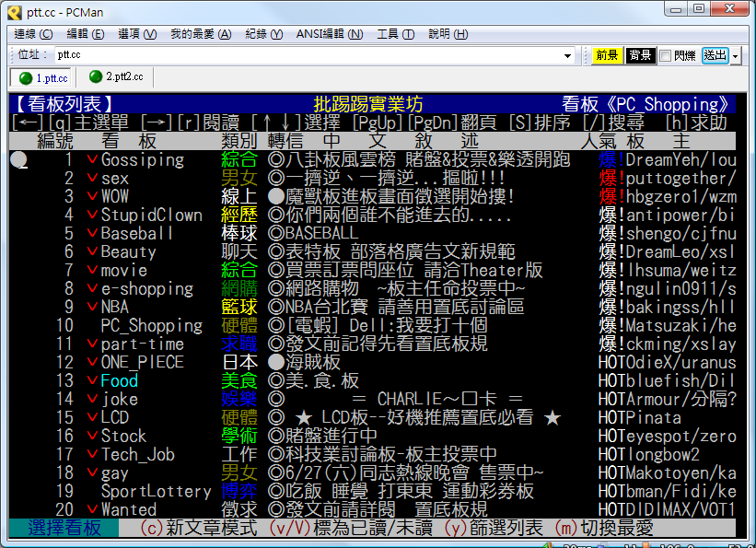Click the 看板《PC_Shopping》 header text
This screenshot has width=756, height=548.
tap(646, 104)
